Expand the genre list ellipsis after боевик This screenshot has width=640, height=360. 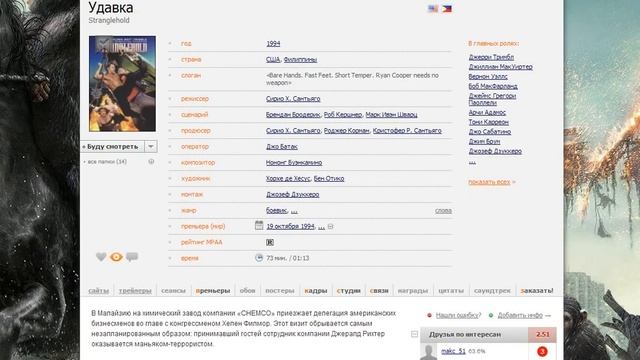tap(294, 211)
